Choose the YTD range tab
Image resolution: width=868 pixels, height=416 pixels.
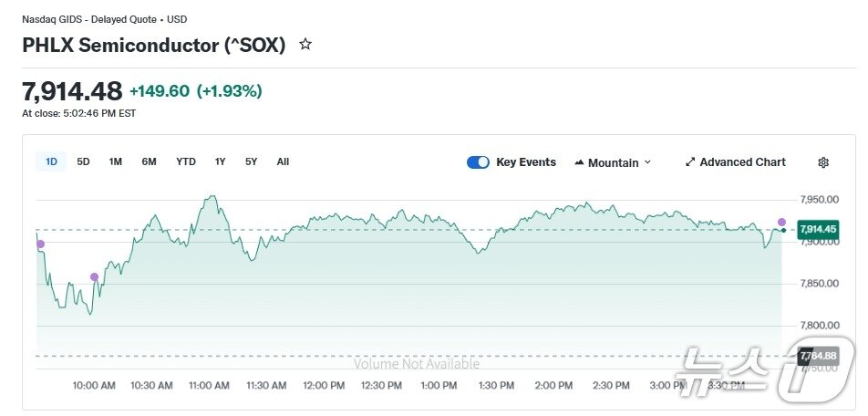tap(186, 161)
